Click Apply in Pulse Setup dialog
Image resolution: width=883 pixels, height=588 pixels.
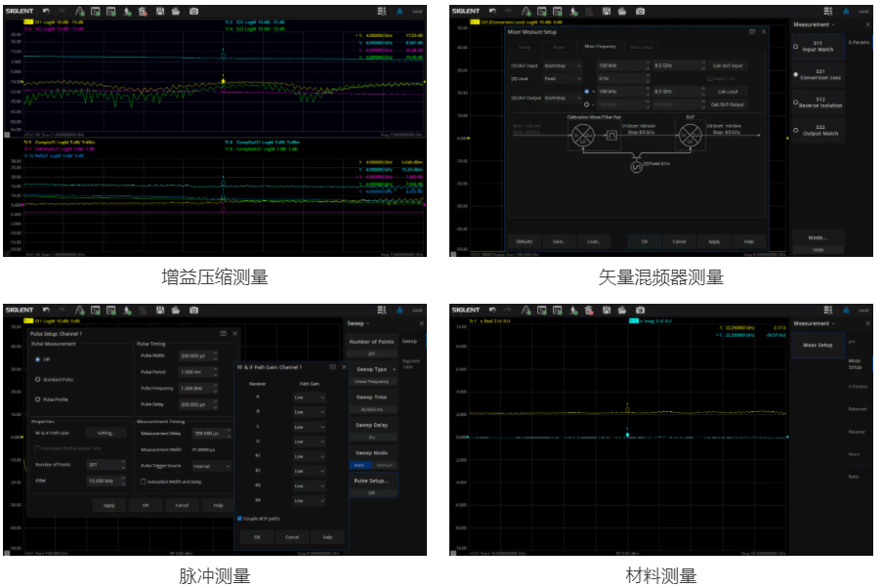coord(109,505)
